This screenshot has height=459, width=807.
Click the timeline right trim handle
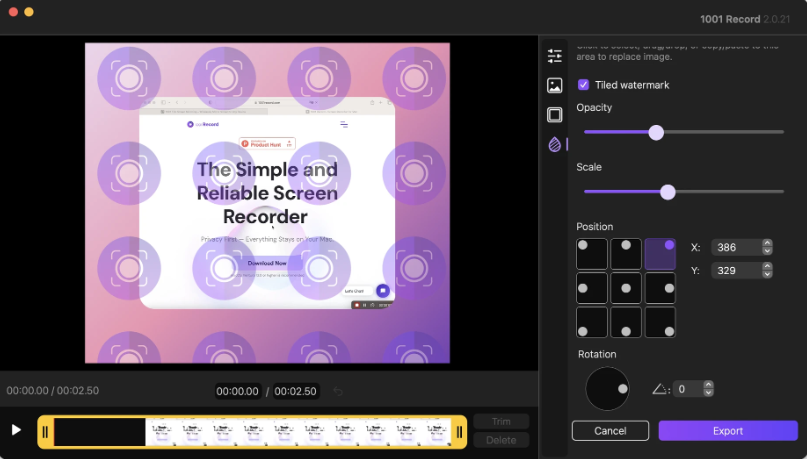[460, 432]
